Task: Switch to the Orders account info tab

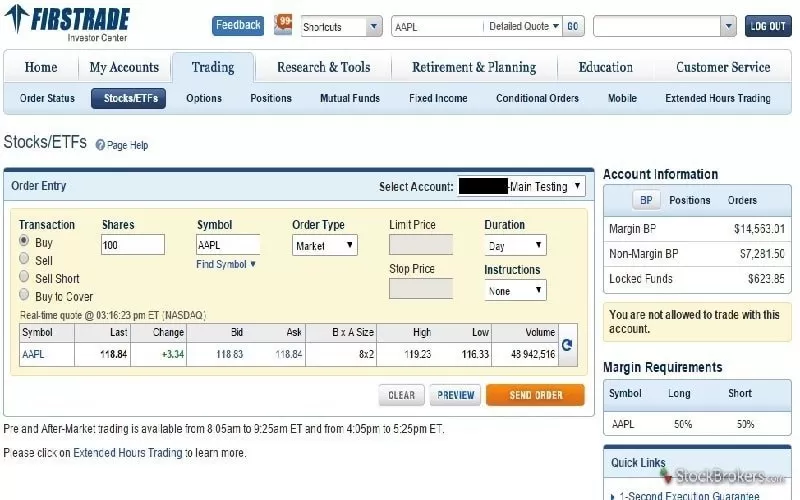Action: point(742,200)
